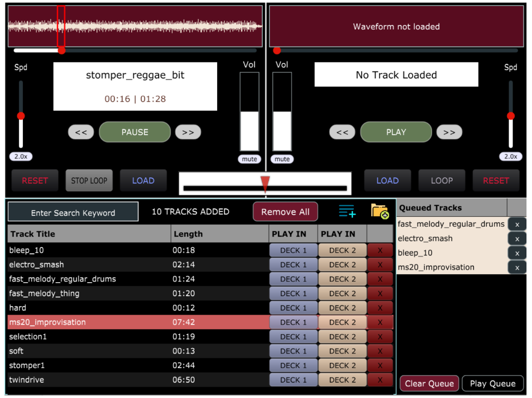Play electro_smash in DECK 1
The height and width of the screenshot is (398, 532).
pyautogui.click(x=293, y=265)
